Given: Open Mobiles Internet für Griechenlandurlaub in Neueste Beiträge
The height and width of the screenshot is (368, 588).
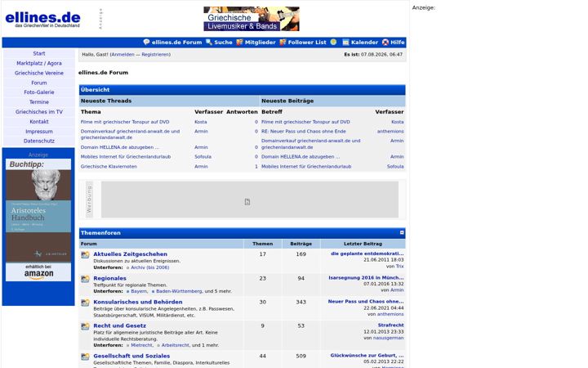Looking at the screenshot, I should tap(306, 166).
